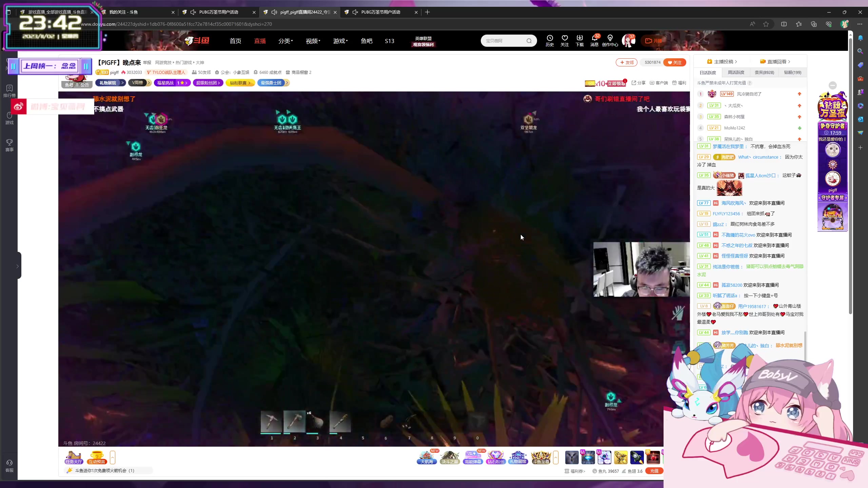Unmute the second PUBG万圣节用户活动 tab

tap(355, 12)
